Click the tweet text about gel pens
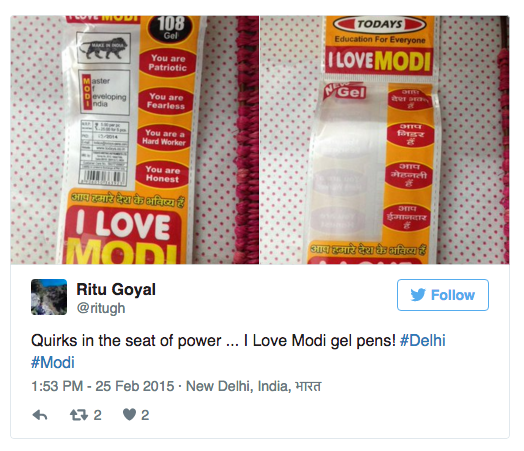 point(214,341)
